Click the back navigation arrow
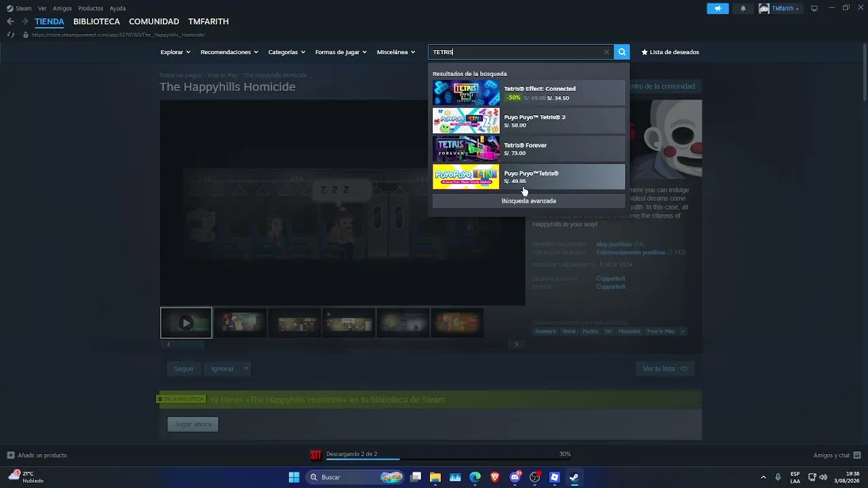This screenshot has width=868, height=488. [10, 22]
